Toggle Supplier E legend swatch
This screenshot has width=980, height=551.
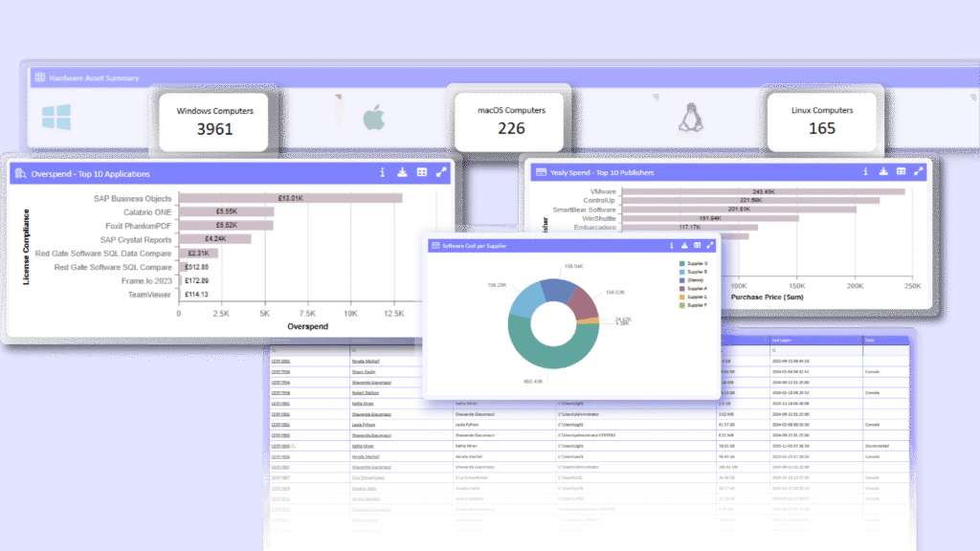[x=681, y=297]
